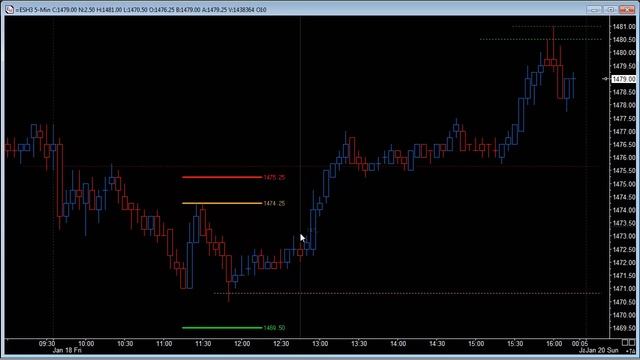
Task: Click the 1473.50 price axis label
Action: 624,223
